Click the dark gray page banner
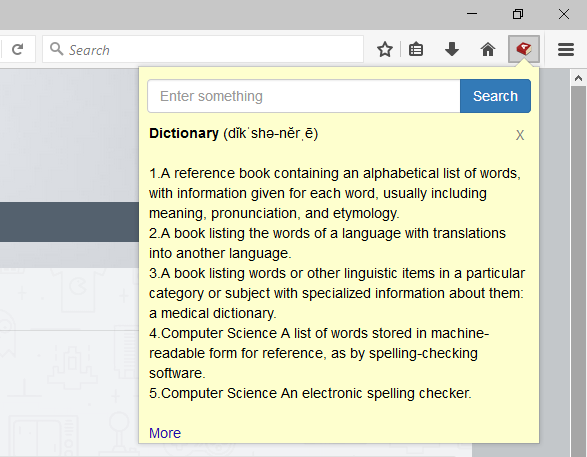The image size is (587, 457). tap(69, 222)
